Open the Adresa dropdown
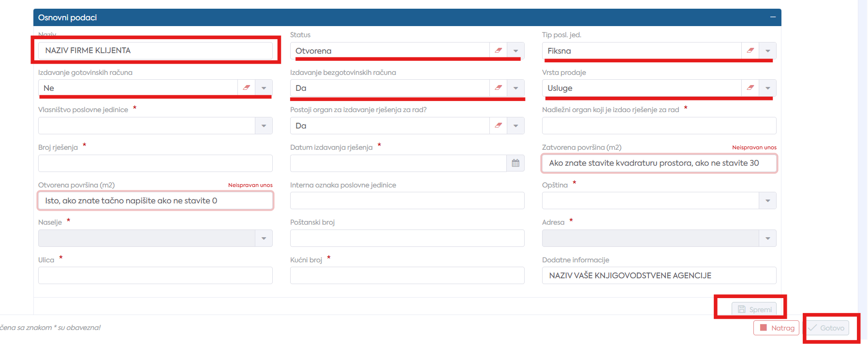The image size is (868, 344). [768, 238]
